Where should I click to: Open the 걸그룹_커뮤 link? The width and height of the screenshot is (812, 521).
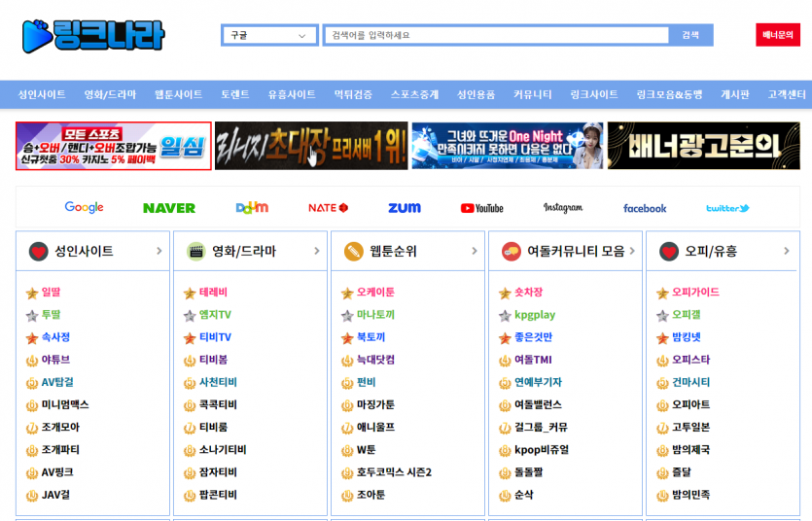541,428
